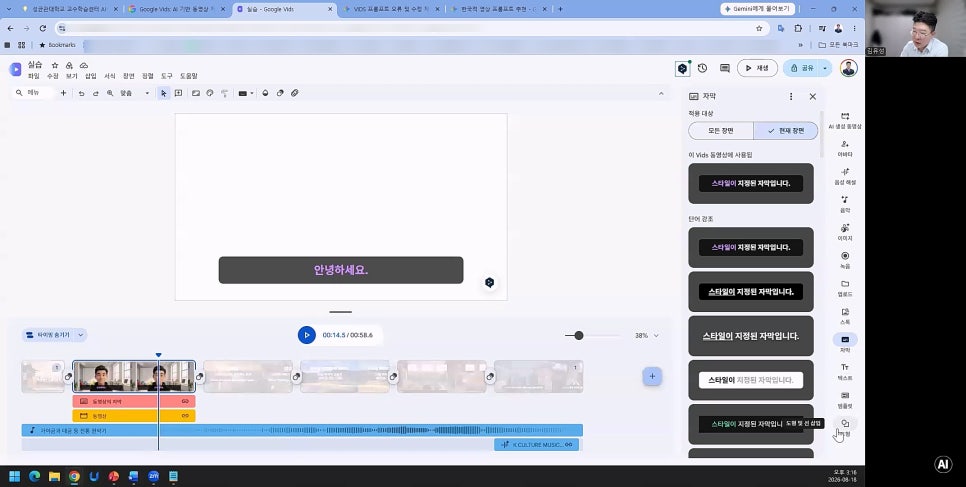Collapse the toolbar with the chevron

[x=661, y=94]
